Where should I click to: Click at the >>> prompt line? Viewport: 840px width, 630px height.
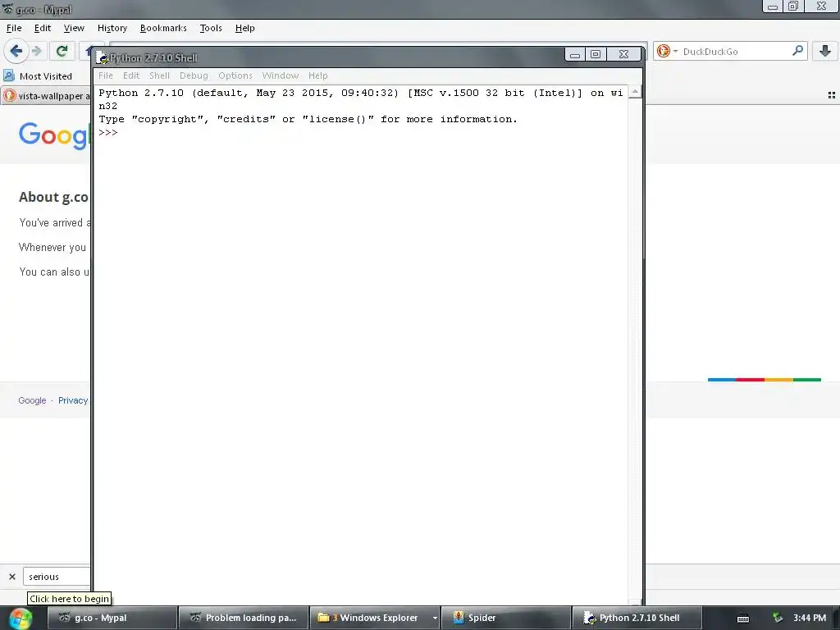[107, 133]
